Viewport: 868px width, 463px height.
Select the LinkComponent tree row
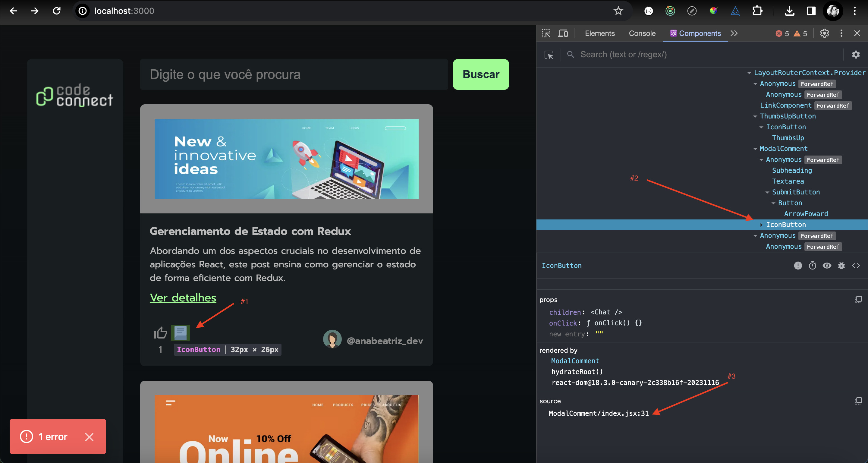point(702,106)
